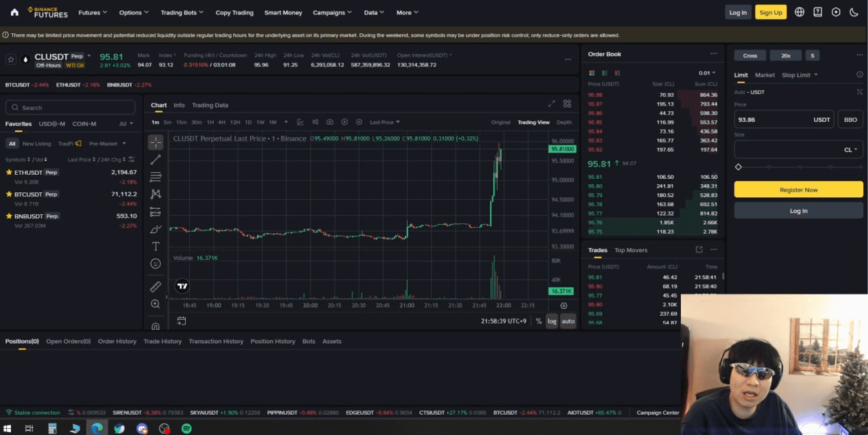
Task: Toggle logarithmic scale with log button
Action: 552,321
